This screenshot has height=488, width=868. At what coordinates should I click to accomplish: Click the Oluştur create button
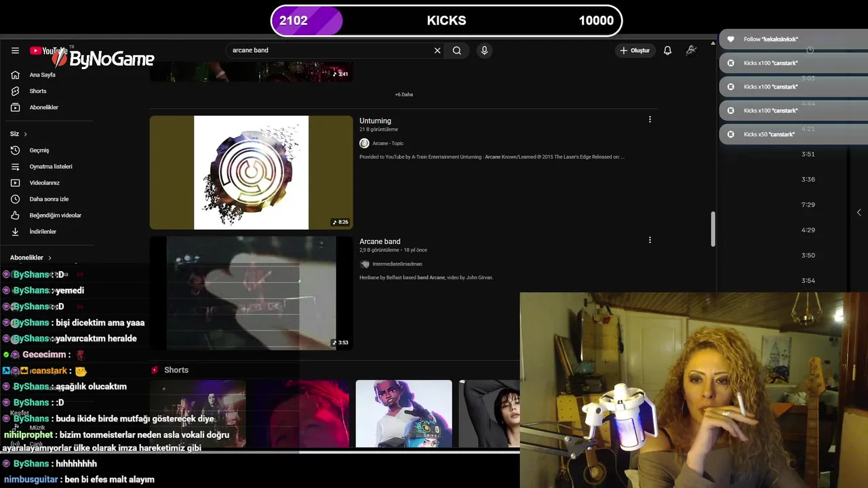[x=635, y=51]
